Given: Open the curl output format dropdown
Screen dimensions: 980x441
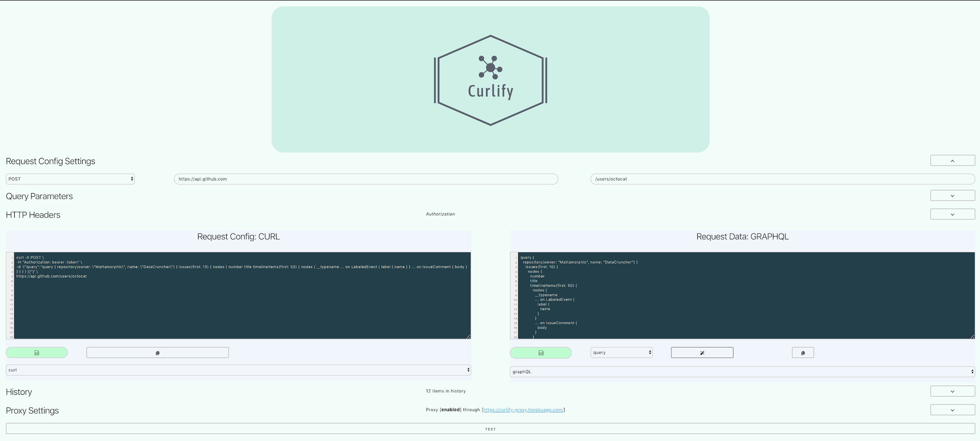Looking at the screenshot, I should click(238, 370).
